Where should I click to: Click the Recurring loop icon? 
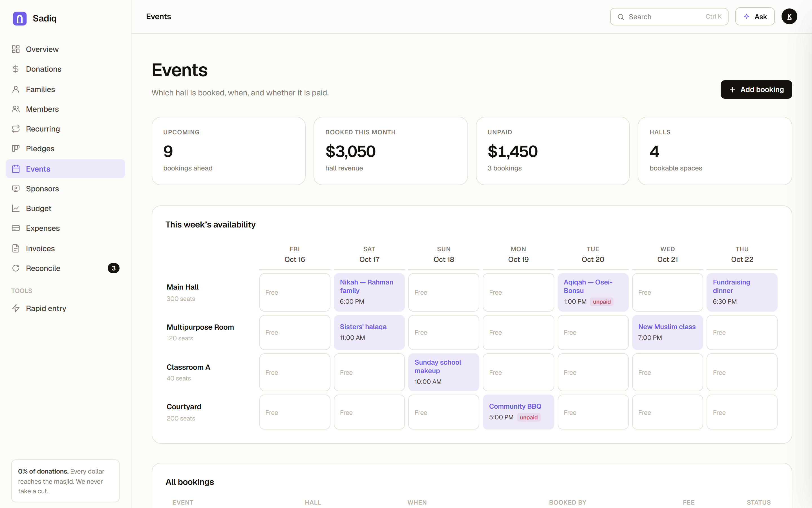(x=16, y=129)
